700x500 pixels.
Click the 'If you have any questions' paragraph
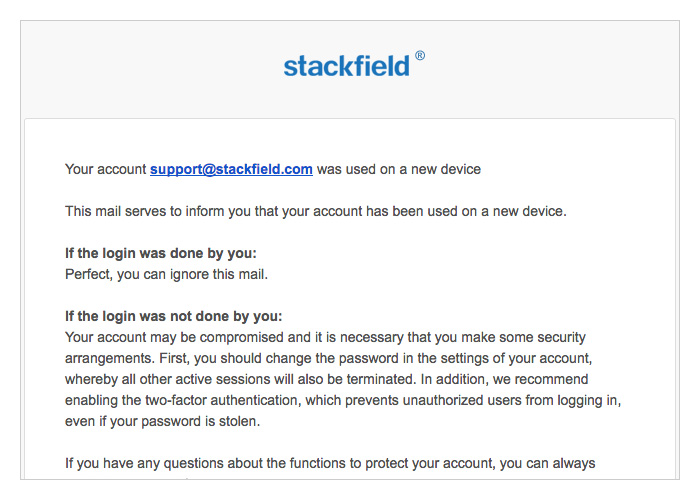(x=330, y=463)
